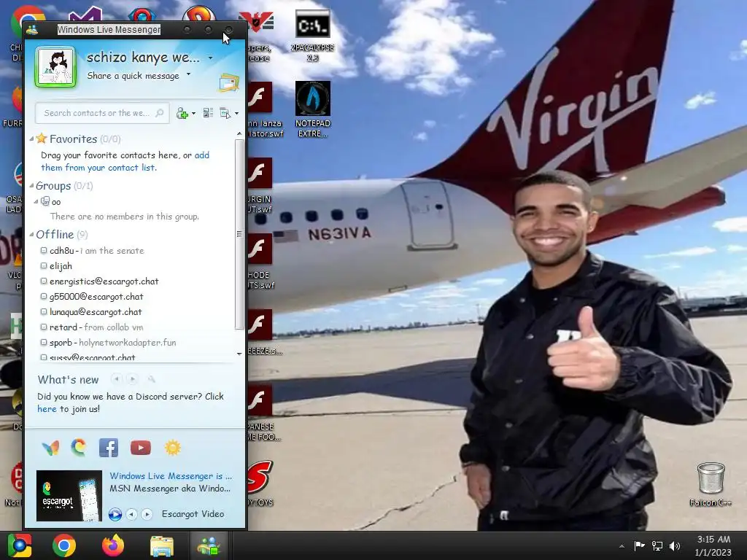This screenshot has width=747, height=560.
Task: Click the Favorites star icon
Action: [42, 139]
